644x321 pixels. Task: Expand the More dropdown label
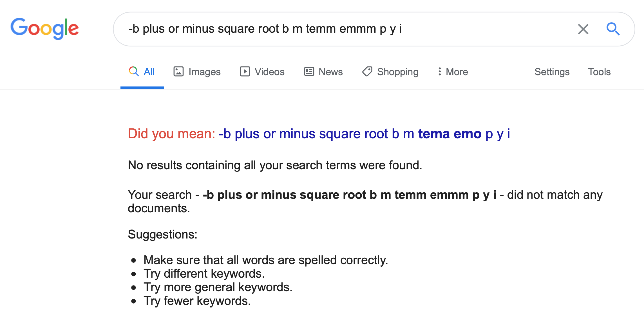[457, 72]
